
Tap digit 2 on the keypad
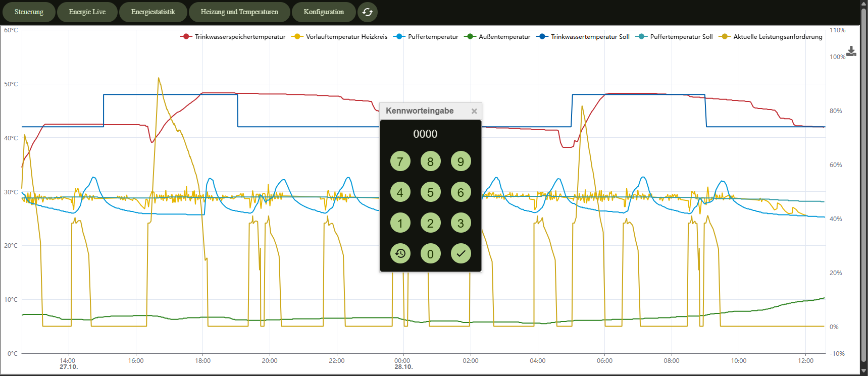[431, 223]
